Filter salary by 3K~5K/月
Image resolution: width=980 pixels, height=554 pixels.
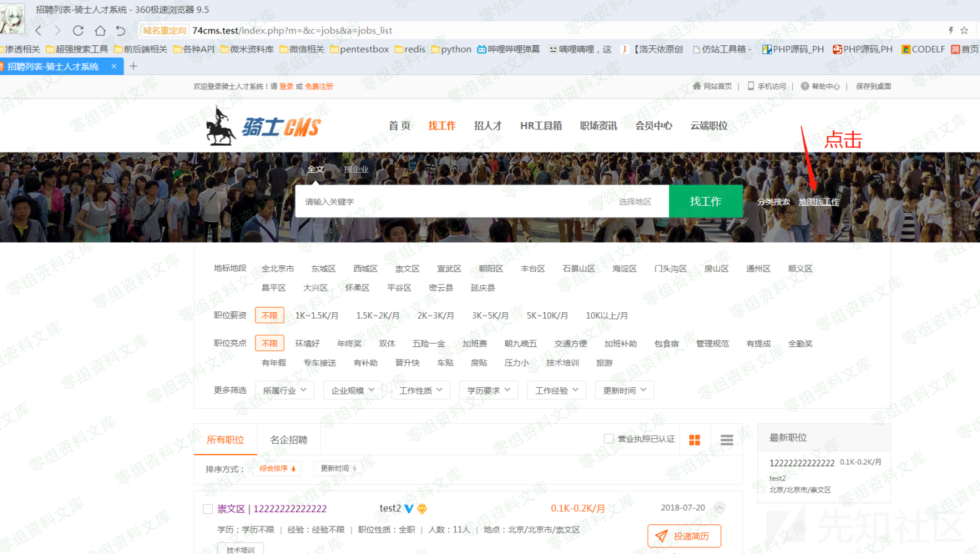click(x=490, y=315)
